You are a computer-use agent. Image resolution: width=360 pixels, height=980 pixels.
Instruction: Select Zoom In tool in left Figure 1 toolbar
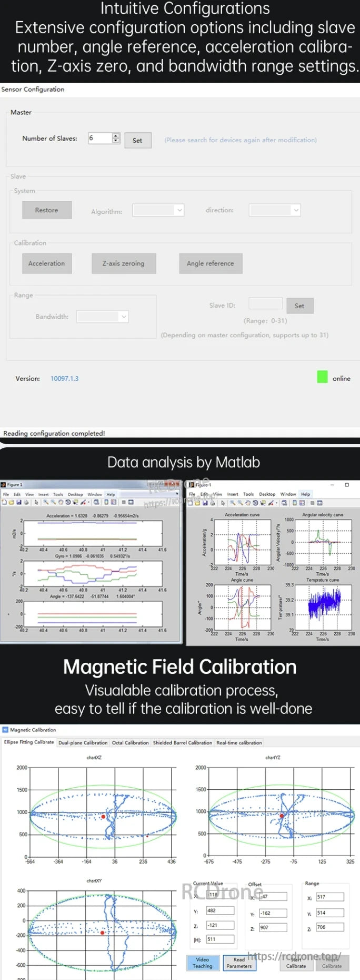coord(46,502)
